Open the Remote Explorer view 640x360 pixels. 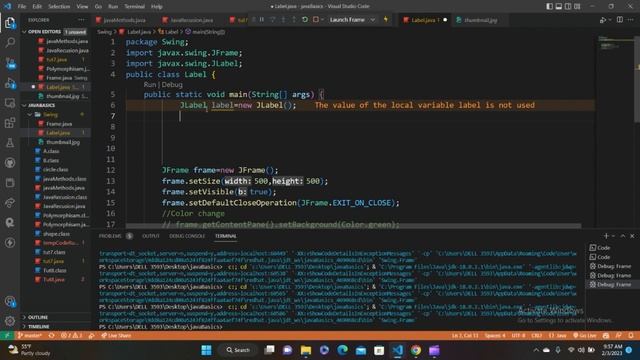tap(10, 103)
